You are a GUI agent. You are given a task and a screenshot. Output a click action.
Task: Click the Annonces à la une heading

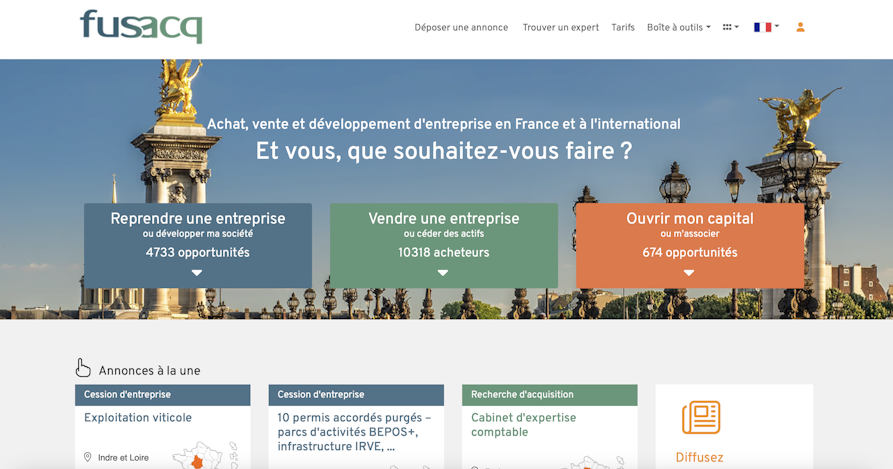coord(149,371)
